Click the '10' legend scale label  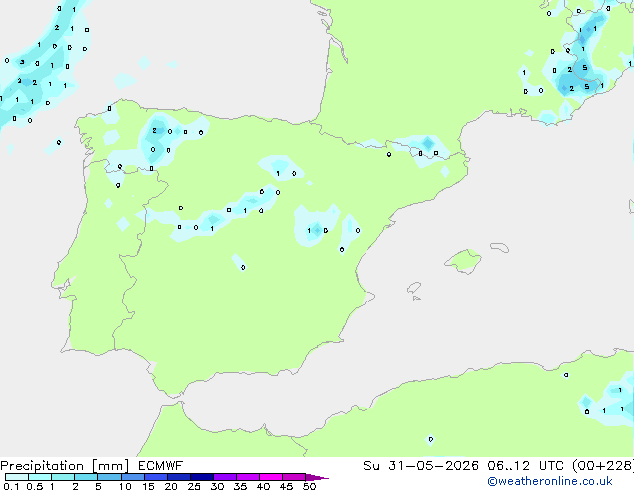(x=125, y=486)
